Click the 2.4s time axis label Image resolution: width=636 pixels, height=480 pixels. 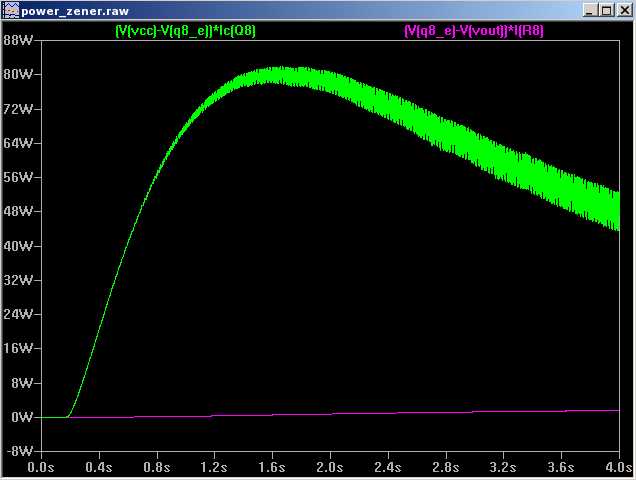(x=387, y=467)
